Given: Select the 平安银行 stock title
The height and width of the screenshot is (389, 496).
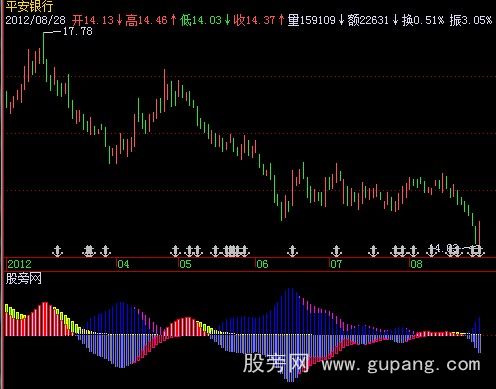Looking at the screenshot, I should (x=29, y=6).
